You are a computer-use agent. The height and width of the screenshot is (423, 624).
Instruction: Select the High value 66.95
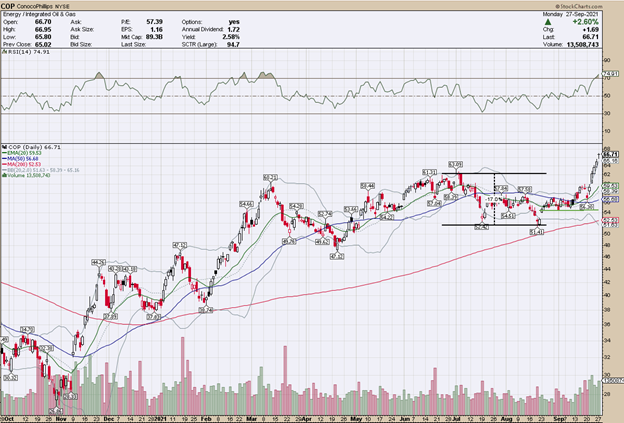tap(43, 29)
